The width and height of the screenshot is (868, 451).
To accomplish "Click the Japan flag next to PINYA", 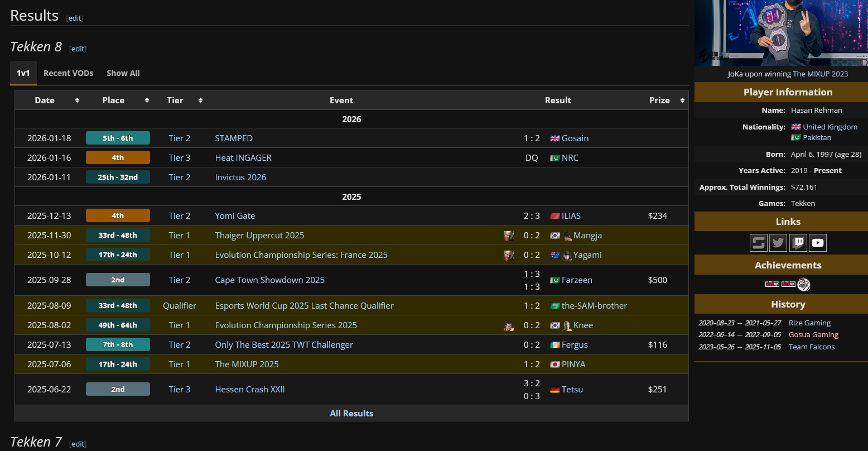I will pyautogui.click(x=554, y=364).
